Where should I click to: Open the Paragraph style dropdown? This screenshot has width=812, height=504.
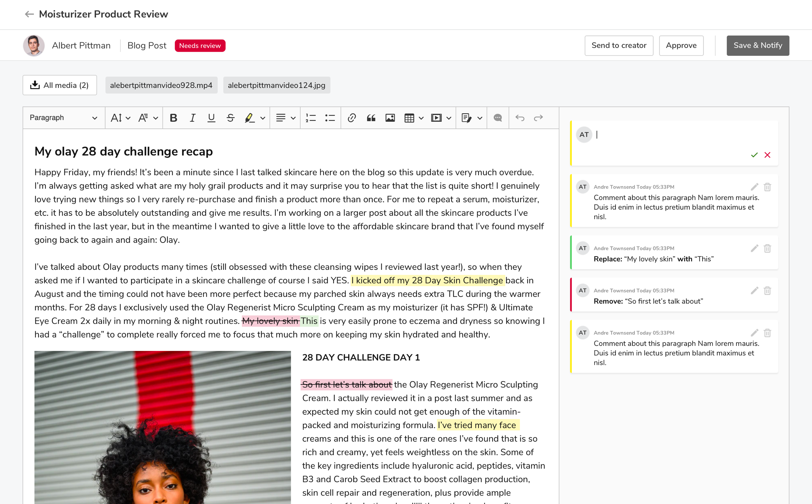point(63,118)
